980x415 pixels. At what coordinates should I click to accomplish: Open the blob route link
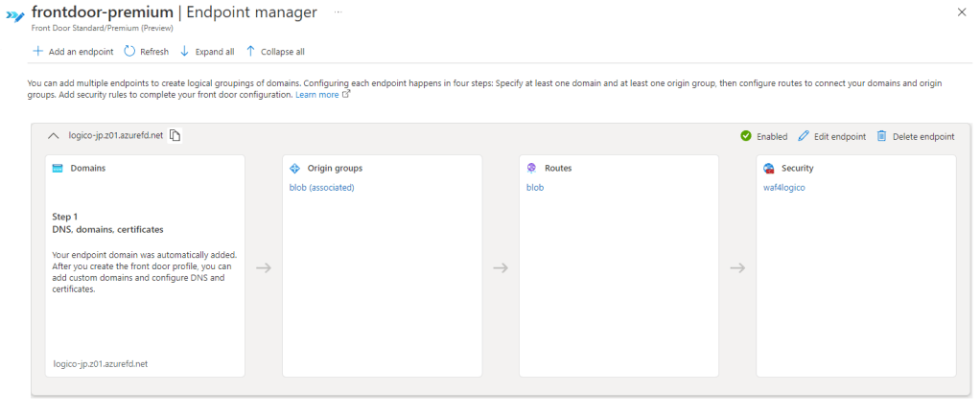click(x=535, y=188)
